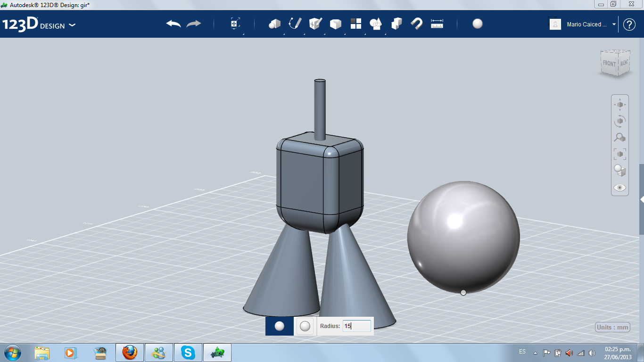
Task: Click the Radius input field
Action: pyautogui.click(x=357, y=326)
